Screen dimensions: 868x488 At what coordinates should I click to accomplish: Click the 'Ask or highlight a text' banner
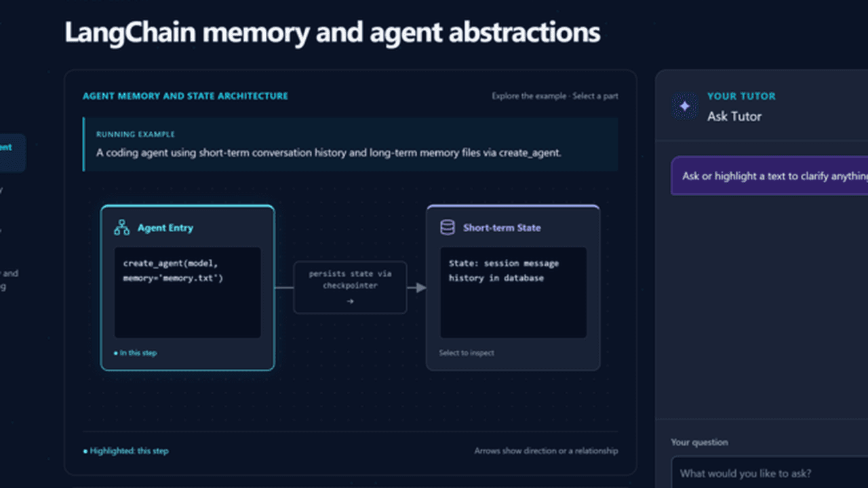(x=770, y=176)
